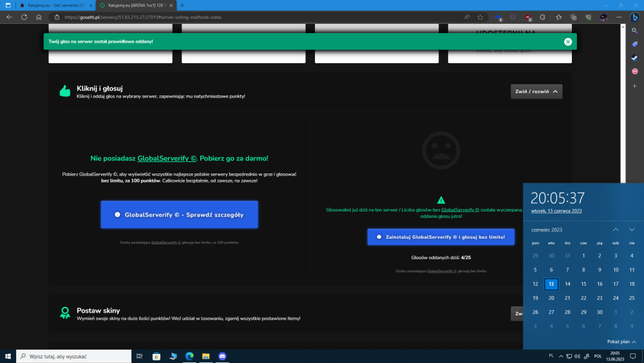Open Microsoft Store from the taskbar
The image size is (644, 363).
click(156, 357)
